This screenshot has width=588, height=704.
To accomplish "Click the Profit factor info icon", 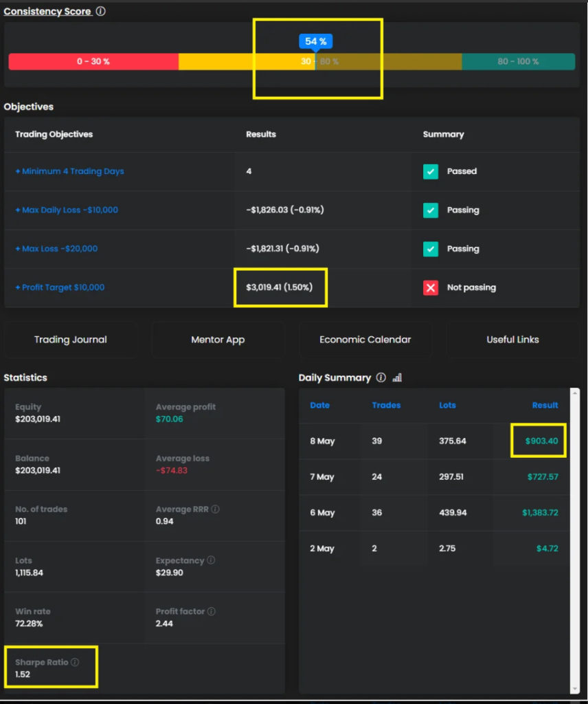I will click(212, 611).
